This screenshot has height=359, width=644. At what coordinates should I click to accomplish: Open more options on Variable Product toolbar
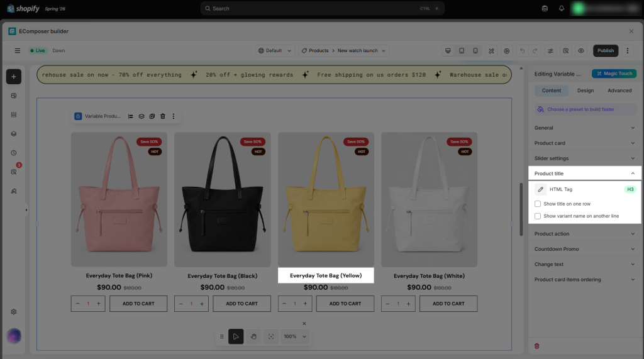click(x=174, y=116)
